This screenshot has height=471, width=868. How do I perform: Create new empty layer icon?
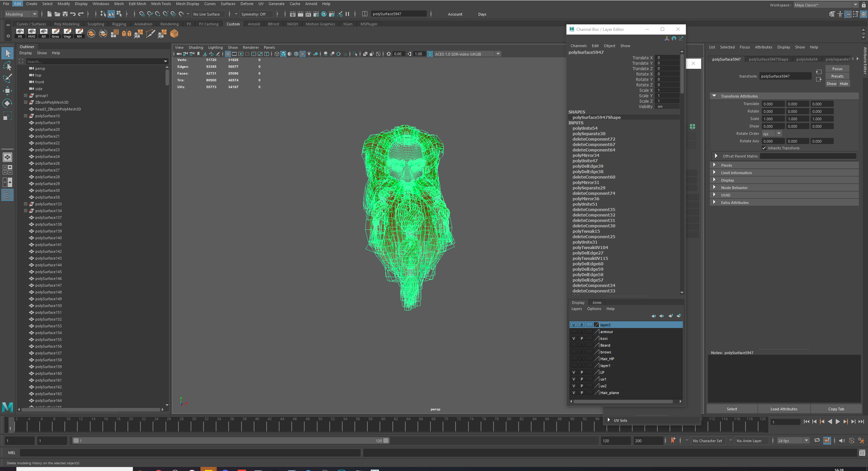[x=671, y=316]
